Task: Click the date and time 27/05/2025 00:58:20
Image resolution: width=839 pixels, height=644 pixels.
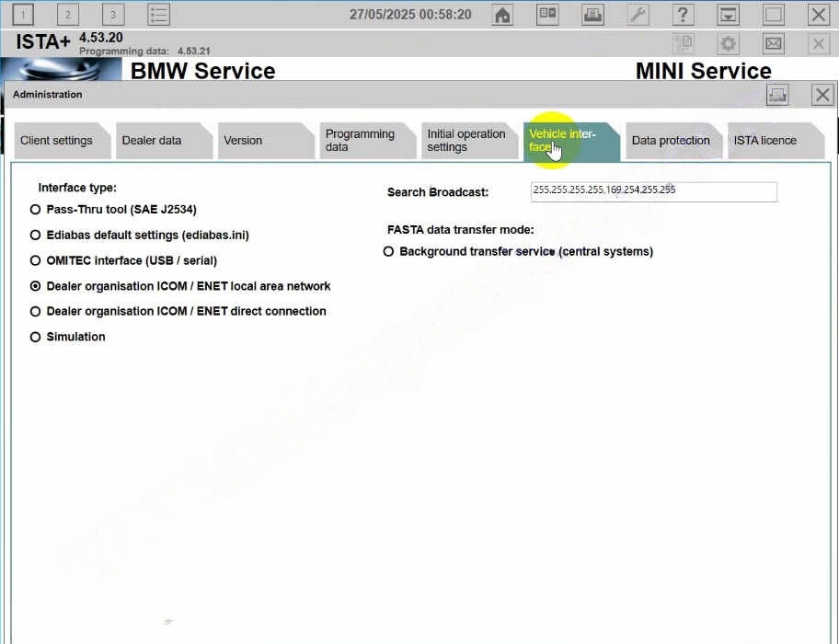Action: 410,15
